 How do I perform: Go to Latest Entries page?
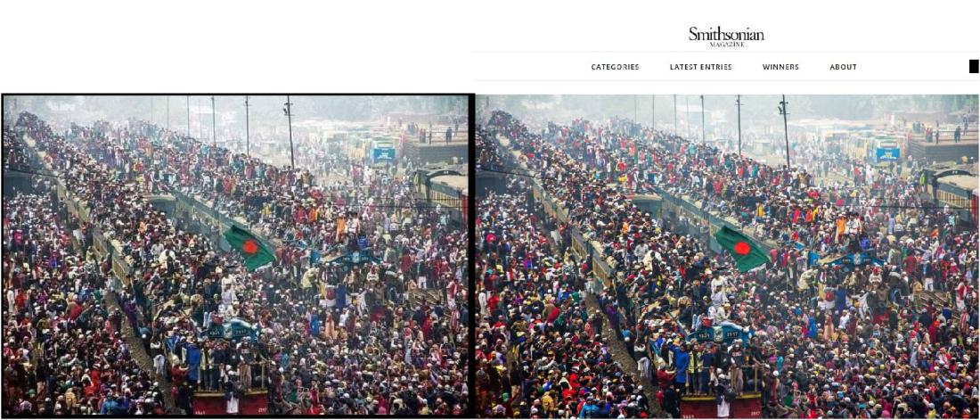point(700,67)
